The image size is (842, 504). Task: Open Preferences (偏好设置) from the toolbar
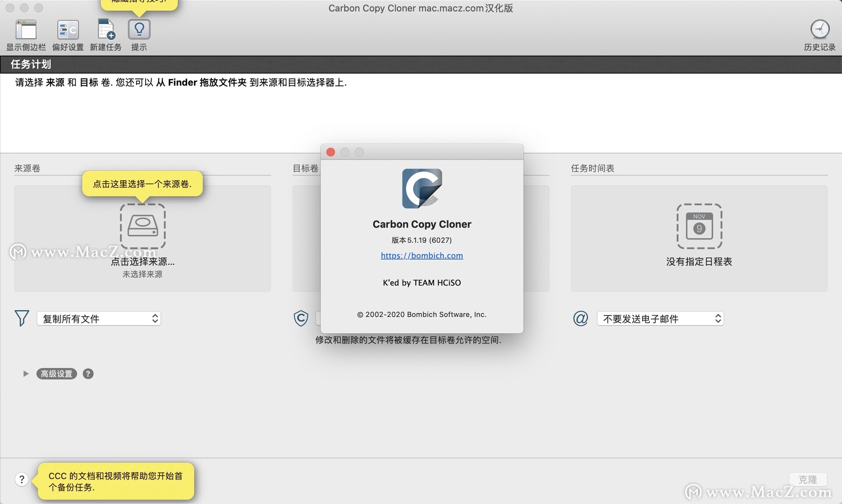[68, 30]
